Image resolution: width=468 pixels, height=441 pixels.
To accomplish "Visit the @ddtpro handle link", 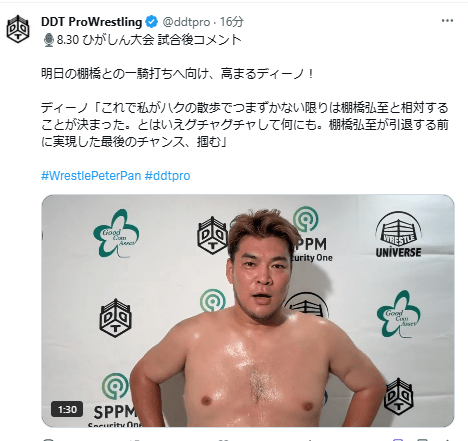I will pyautogui.click(x=186, y=22).
